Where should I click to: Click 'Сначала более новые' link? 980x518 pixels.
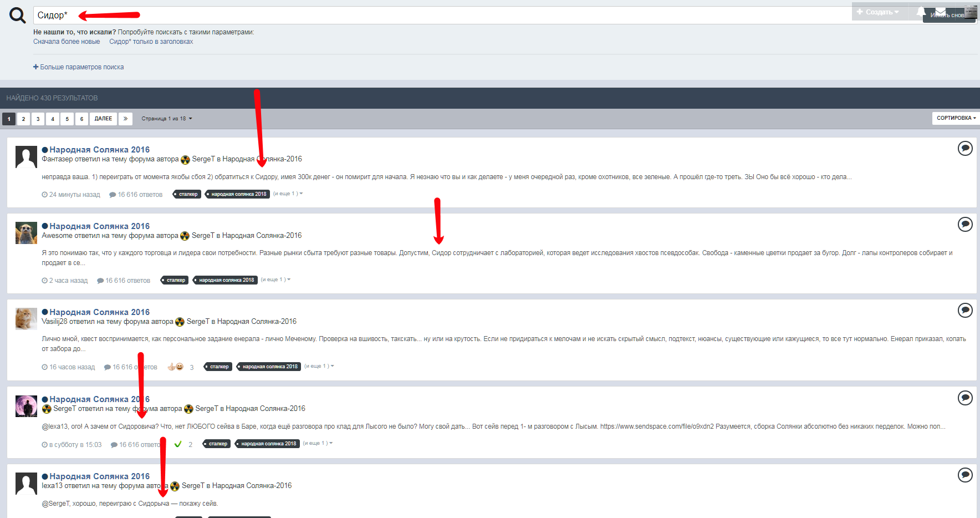67,42
